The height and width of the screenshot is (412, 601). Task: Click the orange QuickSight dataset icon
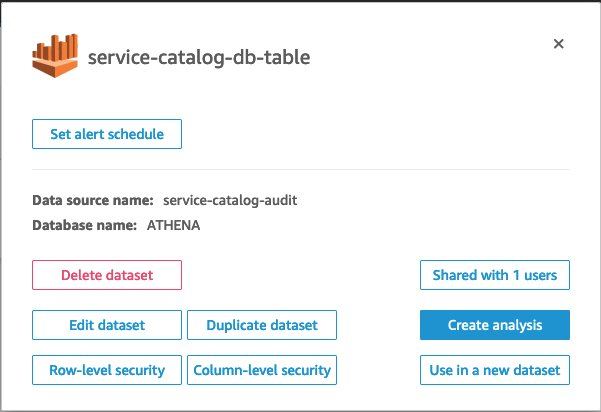point(55,55)
